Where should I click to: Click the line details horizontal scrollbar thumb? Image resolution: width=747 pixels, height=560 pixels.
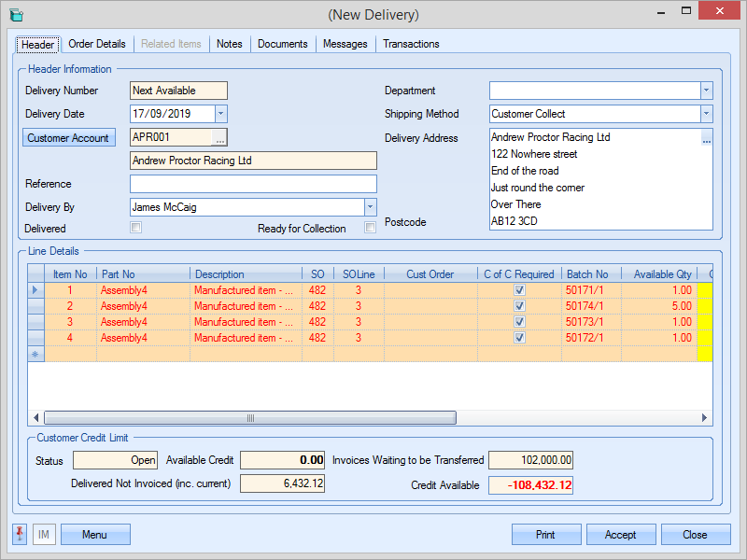(250, 418)
